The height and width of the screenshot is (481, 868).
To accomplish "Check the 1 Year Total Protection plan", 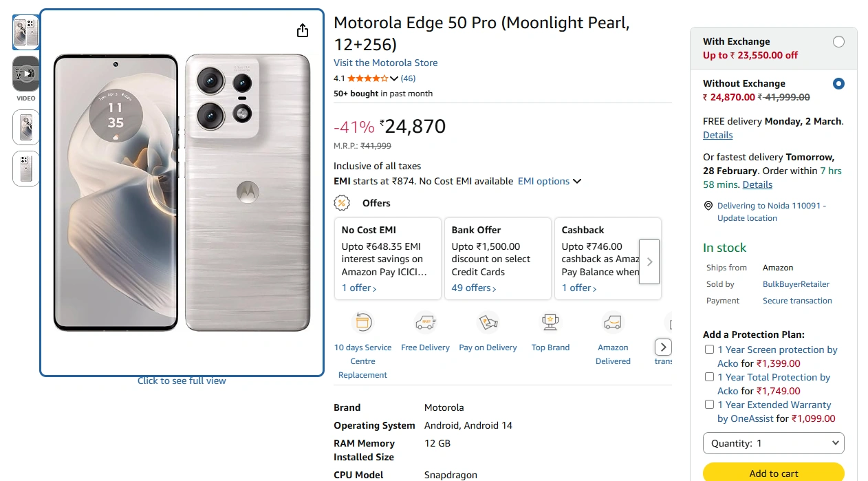I will (709, 376).
